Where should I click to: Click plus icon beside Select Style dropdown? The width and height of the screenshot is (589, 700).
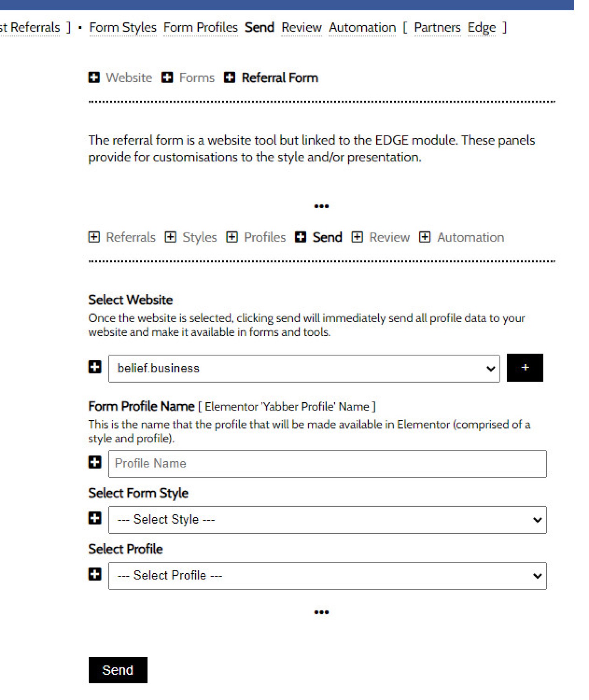coord(95,518)
